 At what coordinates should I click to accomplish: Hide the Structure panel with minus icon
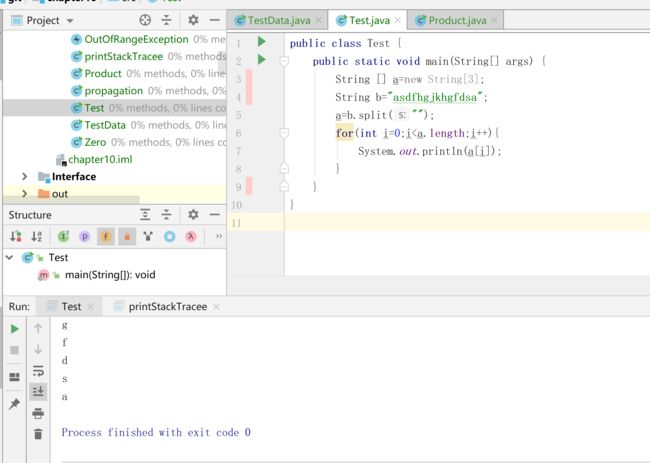[214, 214]
